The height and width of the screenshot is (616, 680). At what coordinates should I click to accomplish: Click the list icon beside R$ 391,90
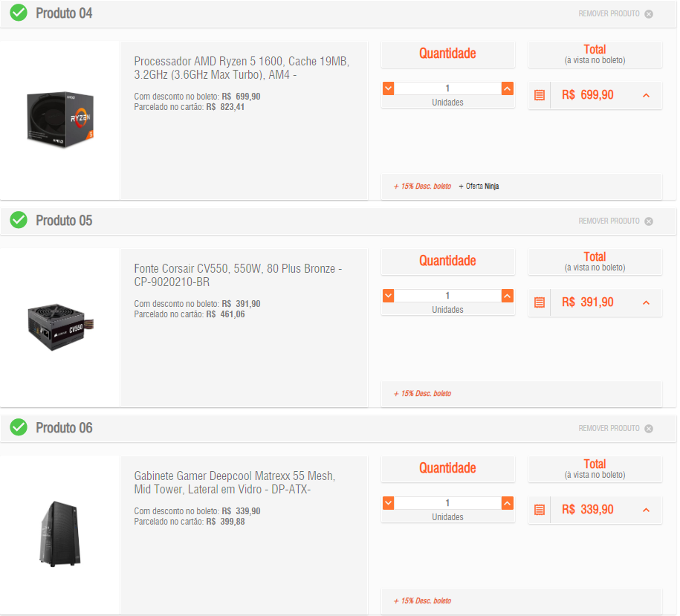pyautogui.click(x=540, y=302)
